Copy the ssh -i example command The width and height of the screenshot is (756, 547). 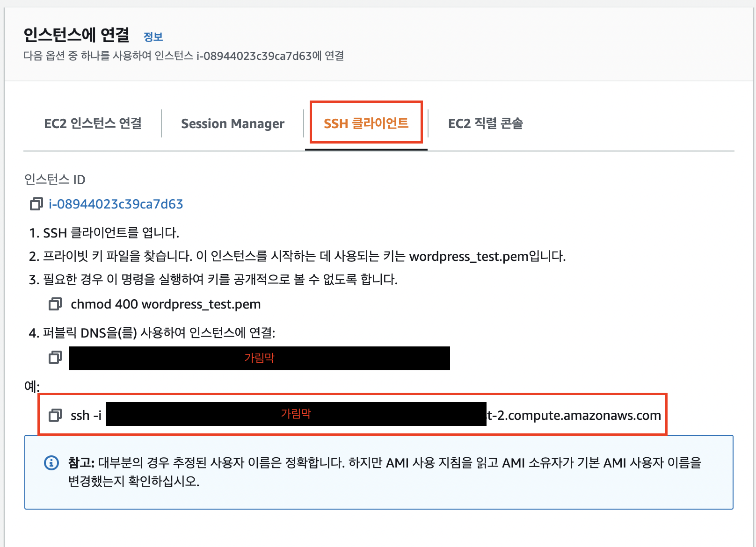click(x=55, y=415)
